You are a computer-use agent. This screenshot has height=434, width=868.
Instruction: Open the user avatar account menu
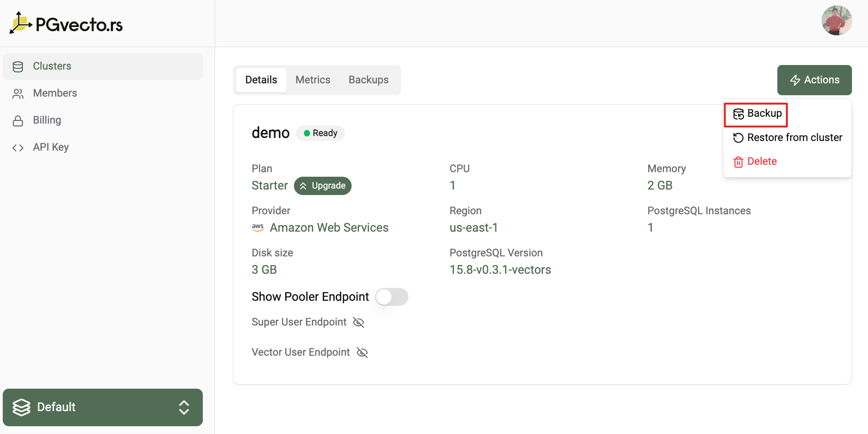(x=836, y=21)
